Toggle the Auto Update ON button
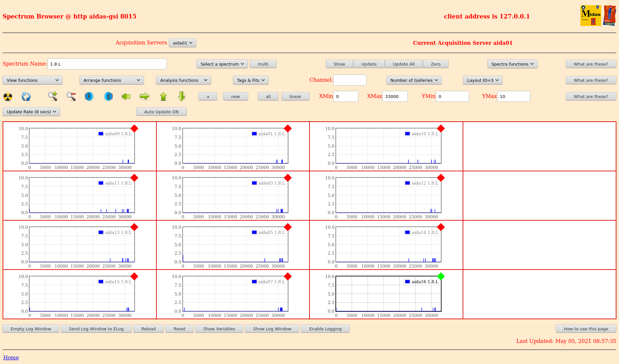 [161, 112]
